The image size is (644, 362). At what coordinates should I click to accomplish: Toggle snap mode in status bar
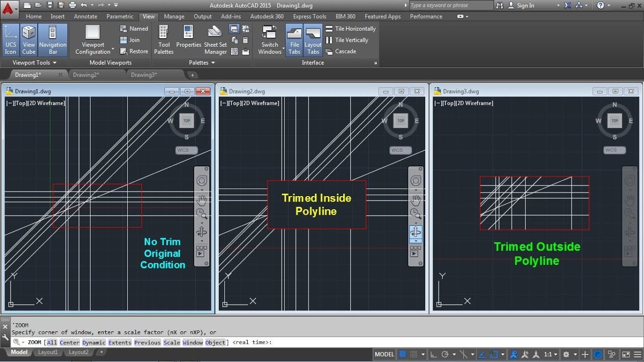pyautogui.click(x=415, y=354)
